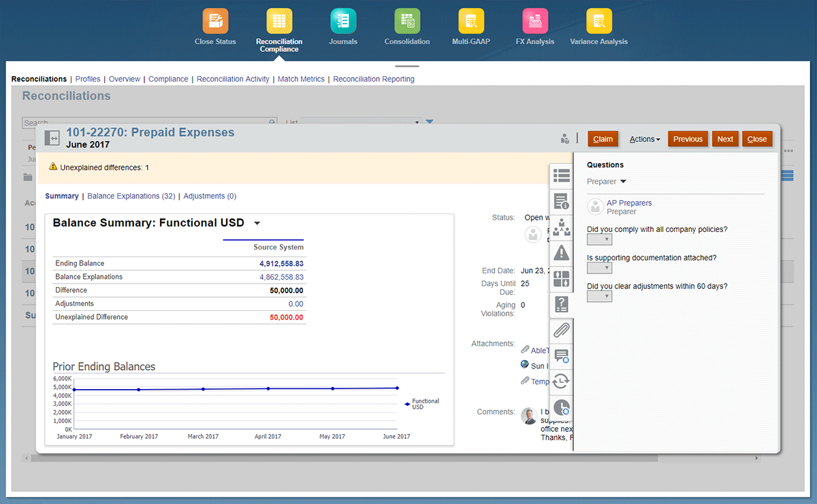
Task: Click the paperclip Attachments side tab
Action: pyautogui.click(x=561, y=331)
